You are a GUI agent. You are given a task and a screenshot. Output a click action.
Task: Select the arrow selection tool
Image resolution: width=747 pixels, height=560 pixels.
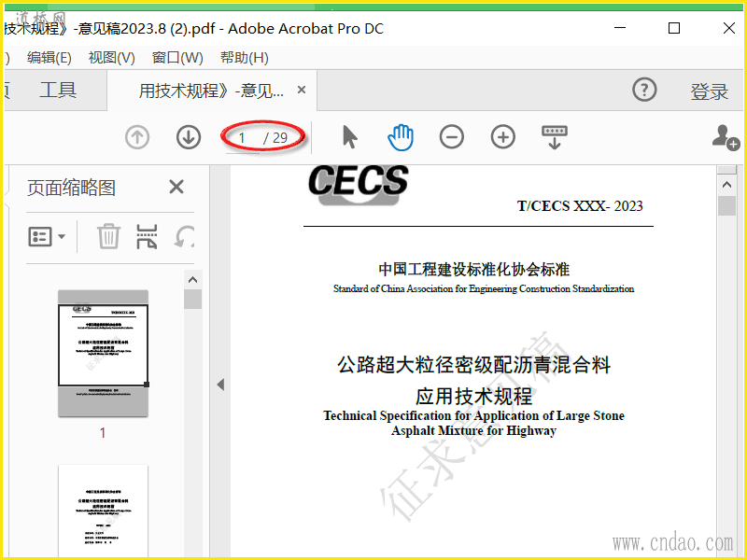coord(349,137)
